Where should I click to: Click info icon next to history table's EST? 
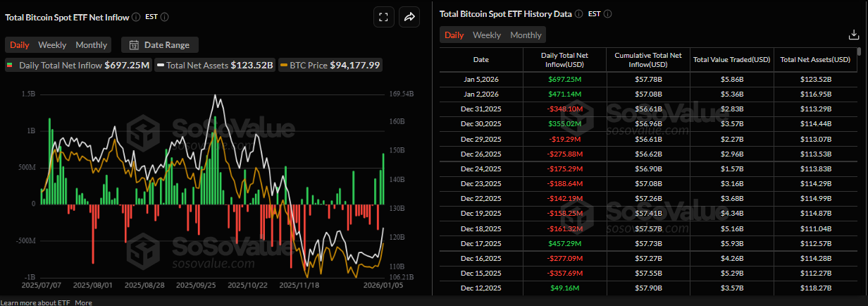click(x=608, y=14)
